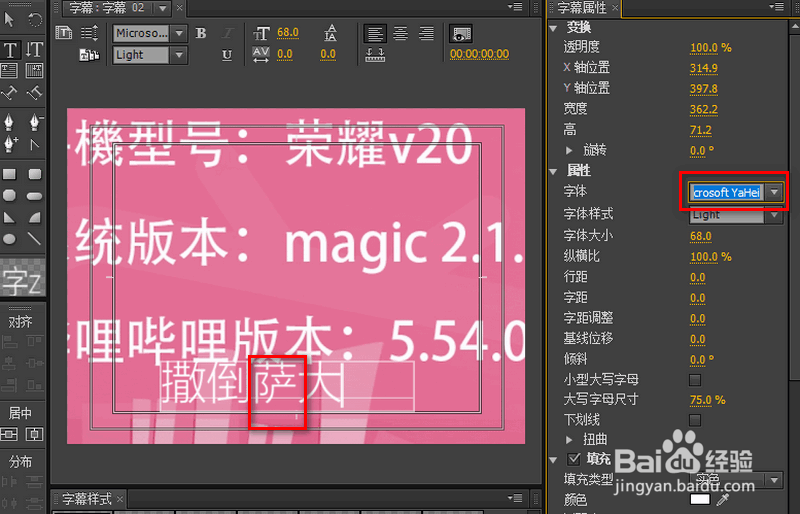The height and width of the screenshot is (514, 800).
Task: Select the Delete Anchor Point tool
Action: pos(35,123)
